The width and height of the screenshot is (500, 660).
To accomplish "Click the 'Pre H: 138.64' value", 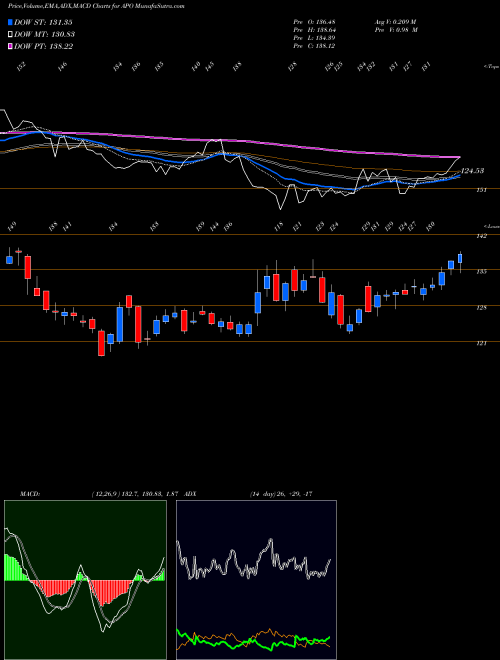I will [x=314, y=30].
